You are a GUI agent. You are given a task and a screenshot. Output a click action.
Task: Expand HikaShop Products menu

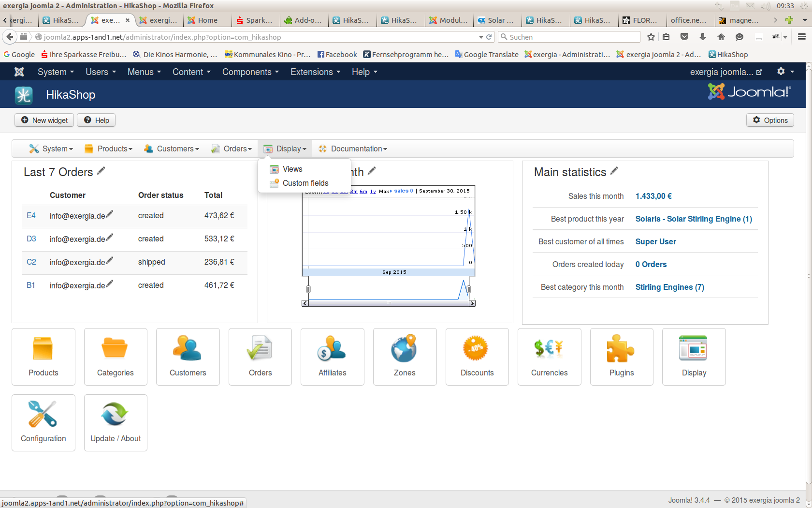pyautogui.click(x=108, y=149)
